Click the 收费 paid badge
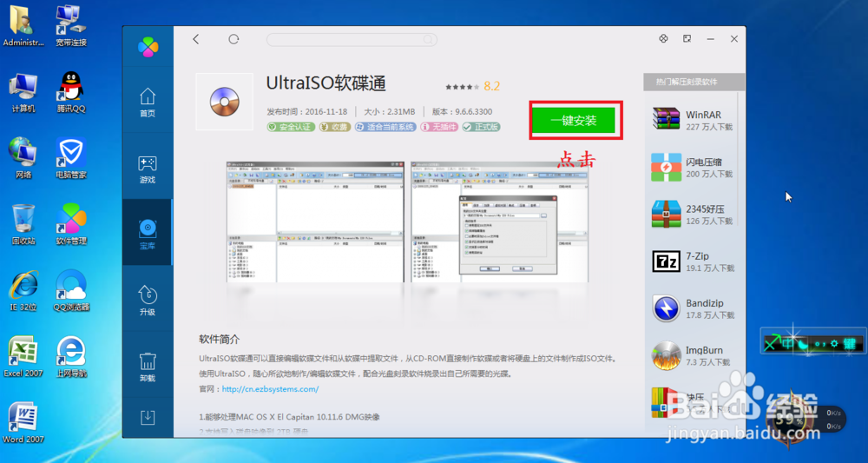 click(x=334, y=127)
